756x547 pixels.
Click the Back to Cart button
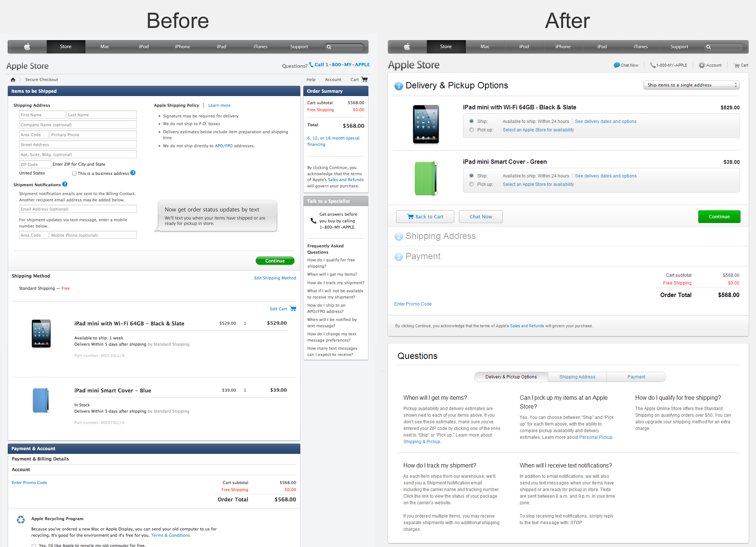pos(425,216)
